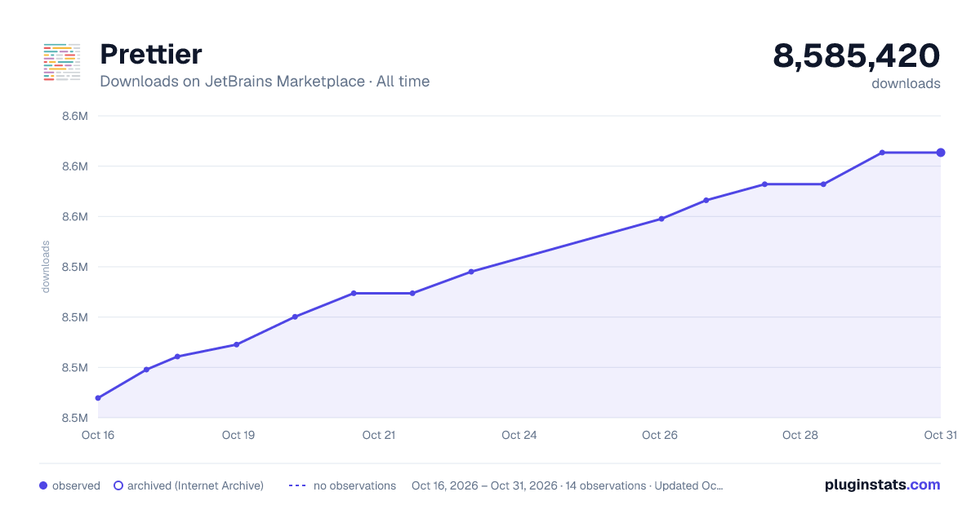This screenshot has width=980, height=514.
Task: Click the Oct 28 x-axis label
Action: 800,435
